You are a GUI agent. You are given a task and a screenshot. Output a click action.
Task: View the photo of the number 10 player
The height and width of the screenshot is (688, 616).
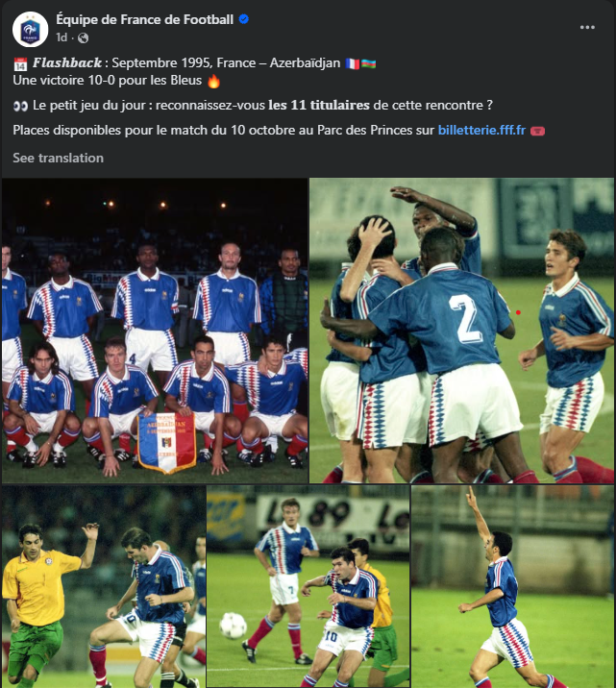(x=308, y=586)
